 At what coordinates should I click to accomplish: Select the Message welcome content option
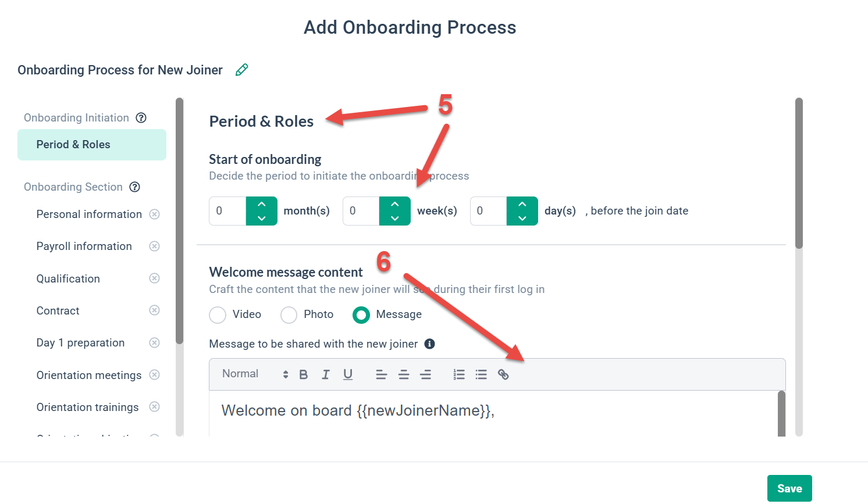point(361,314)
